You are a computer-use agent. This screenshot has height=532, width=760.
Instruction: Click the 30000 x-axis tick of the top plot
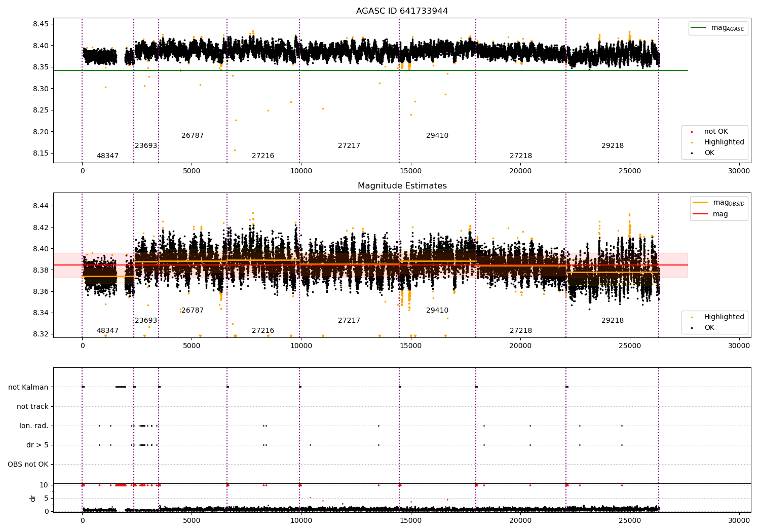[x=739, y=171]
